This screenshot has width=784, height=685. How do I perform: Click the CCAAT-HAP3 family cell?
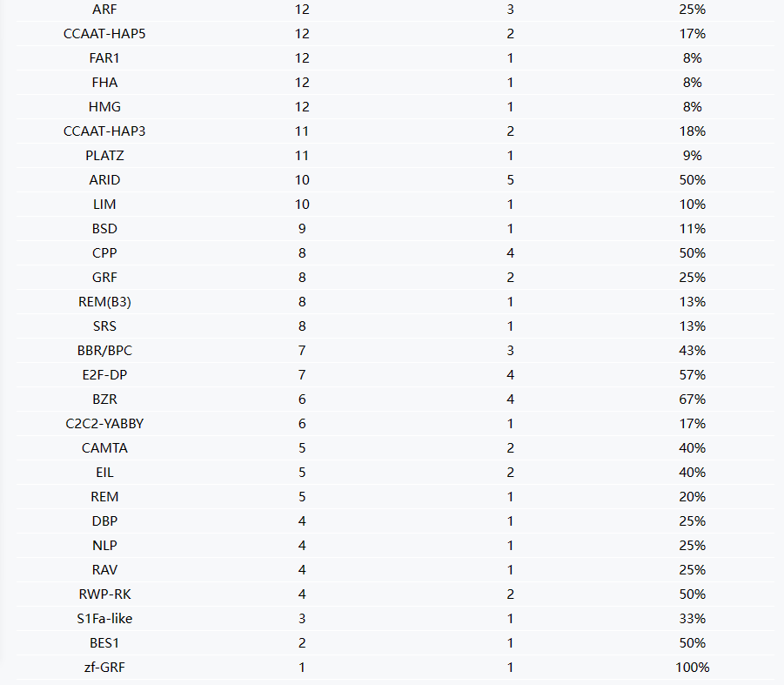coord(104,131)
